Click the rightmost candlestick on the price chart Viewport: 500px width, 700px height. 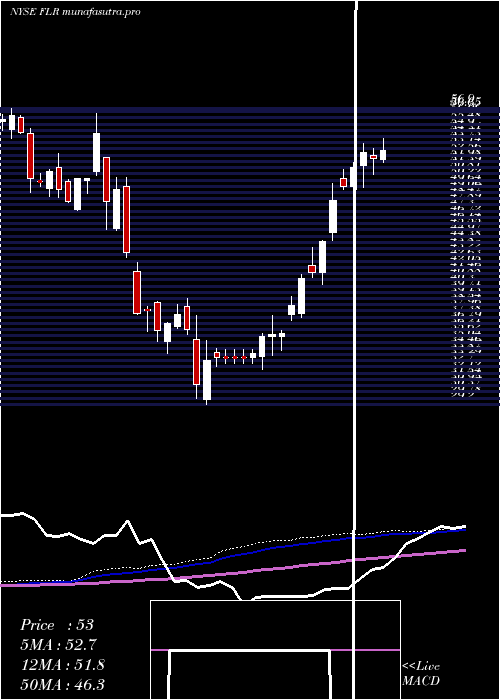pos(383,151)
